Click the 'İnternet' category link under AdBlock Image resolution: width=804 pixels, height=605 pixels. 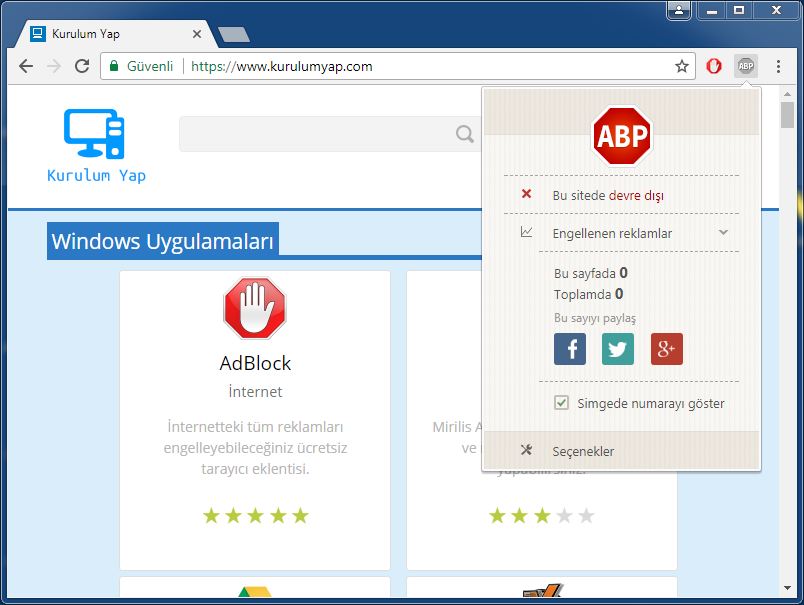(255, 392)
